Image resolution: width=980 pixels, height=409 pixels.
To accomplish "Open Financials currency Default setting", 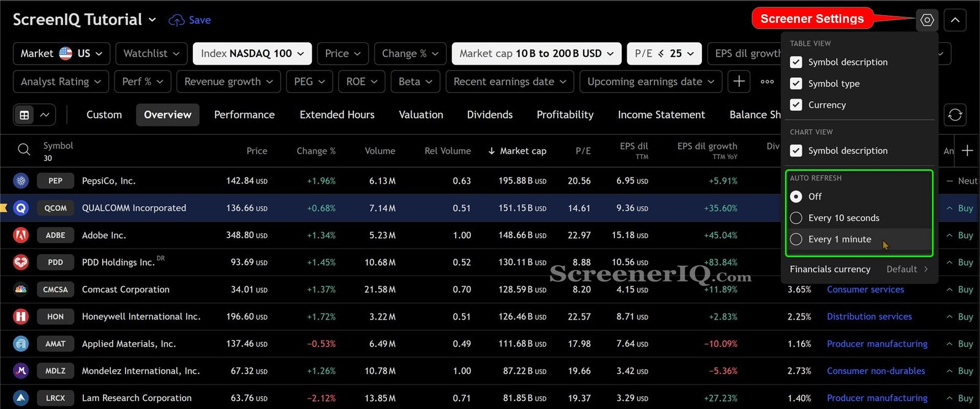I will [x=859, y=269].
